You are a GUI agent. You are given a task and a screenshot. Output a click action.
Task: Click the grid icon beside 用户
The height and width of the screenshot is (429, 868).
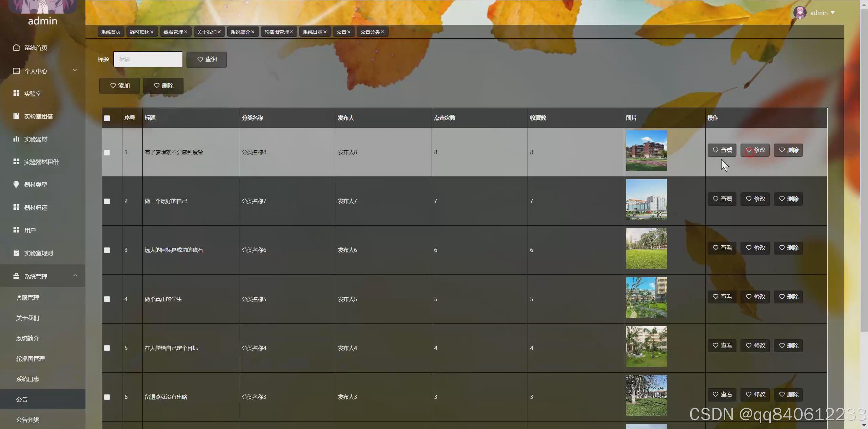[x=16, y=230]
